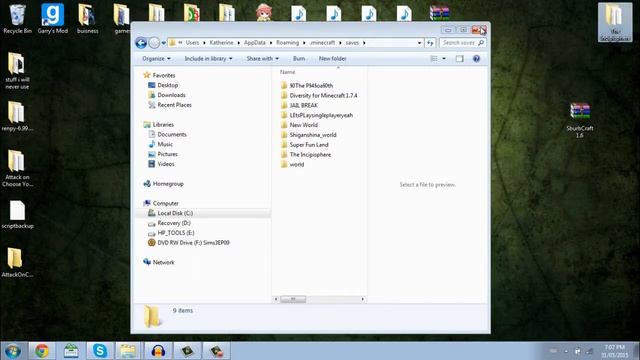Select Libraries in the navigation pane
This screenshot has width=640, height=360.
click(163, 124)
